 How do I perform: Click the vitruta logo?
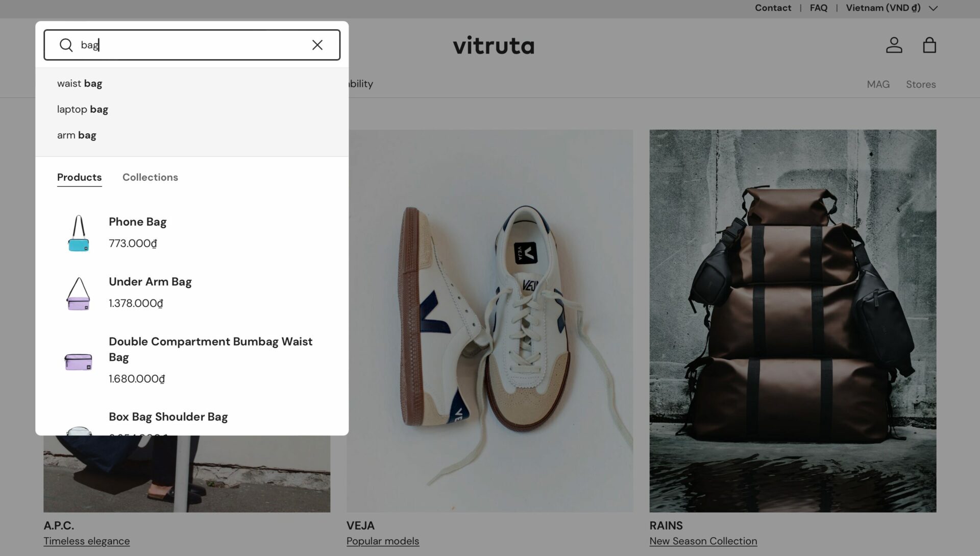[x=494, y=45]
